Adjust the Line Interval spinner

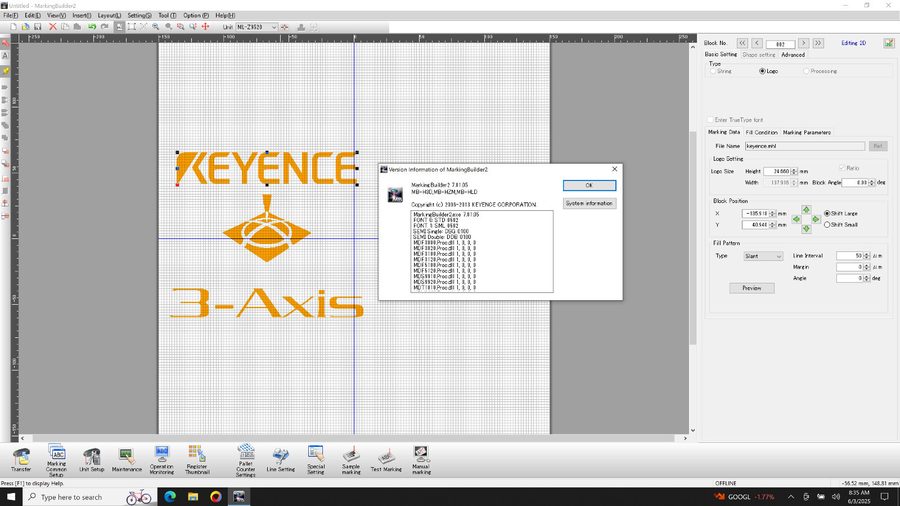(x=867, y=256)
